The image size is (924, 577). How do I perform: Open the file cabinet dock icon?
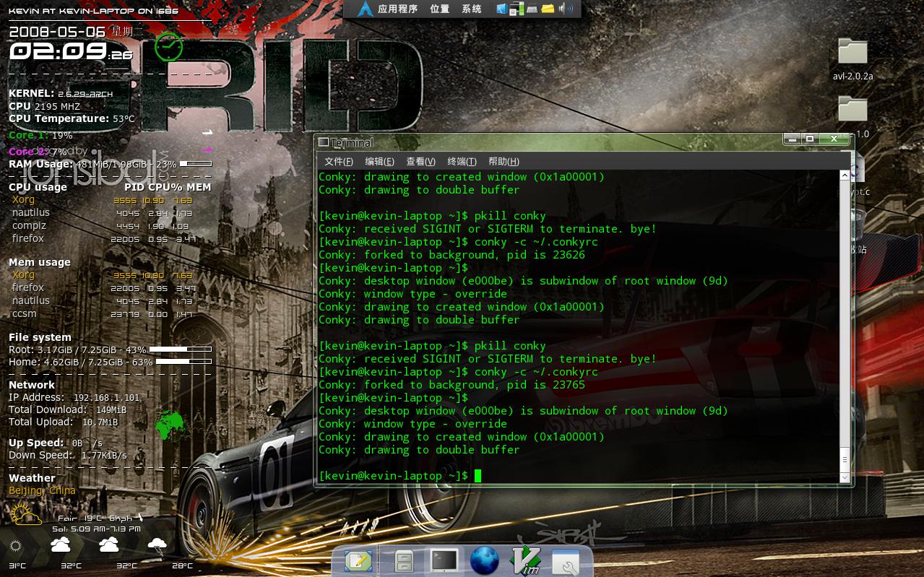[404, 561]
